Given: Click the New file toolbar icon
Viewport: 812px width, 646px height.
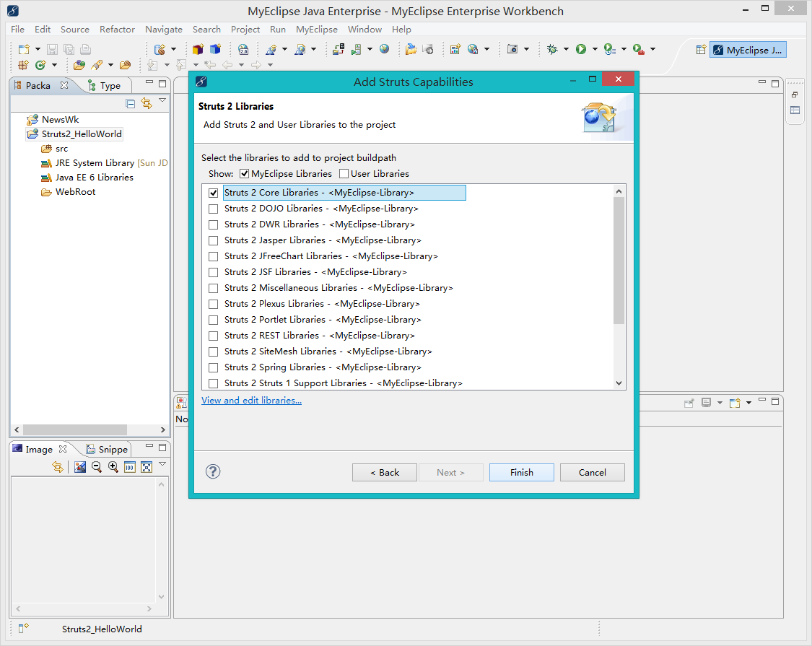Looking at the screenshot, I should tap(23, 49).
